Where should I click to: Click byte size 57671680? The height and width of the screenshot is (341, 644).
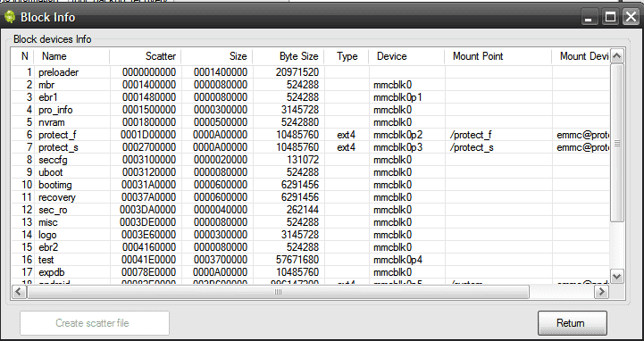[297, 260]
